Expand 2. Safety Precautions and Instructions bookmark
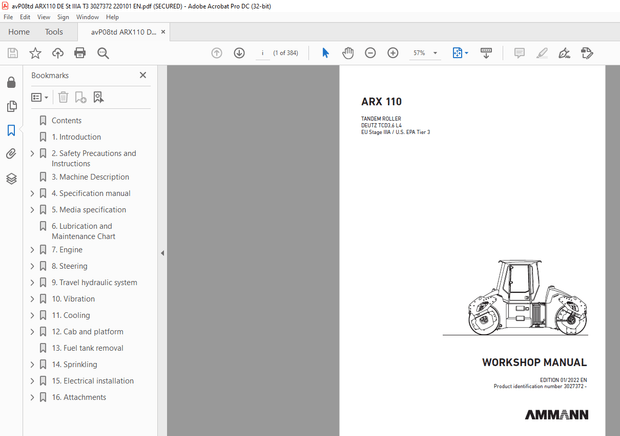The width and height of the screenshot is (620, 436). pyautogui.click(x=32, y=153)
